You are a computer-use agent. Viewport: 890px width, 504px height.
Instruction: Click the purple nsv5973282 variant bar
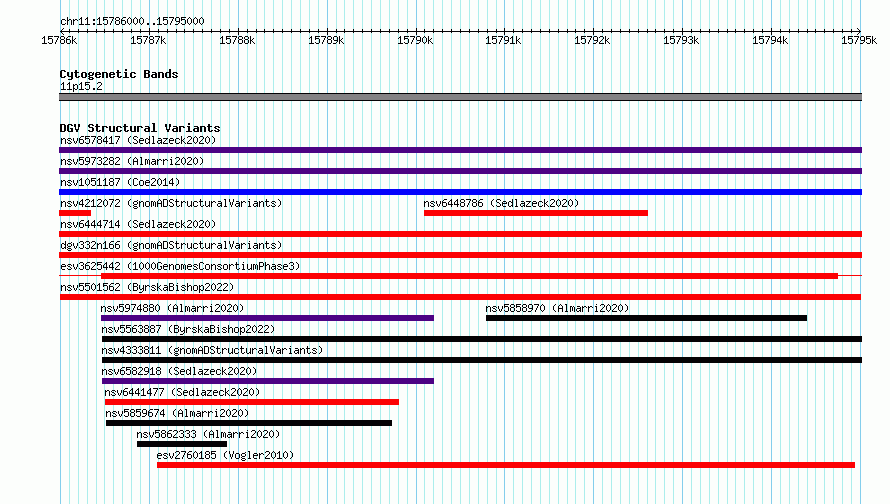460,171
